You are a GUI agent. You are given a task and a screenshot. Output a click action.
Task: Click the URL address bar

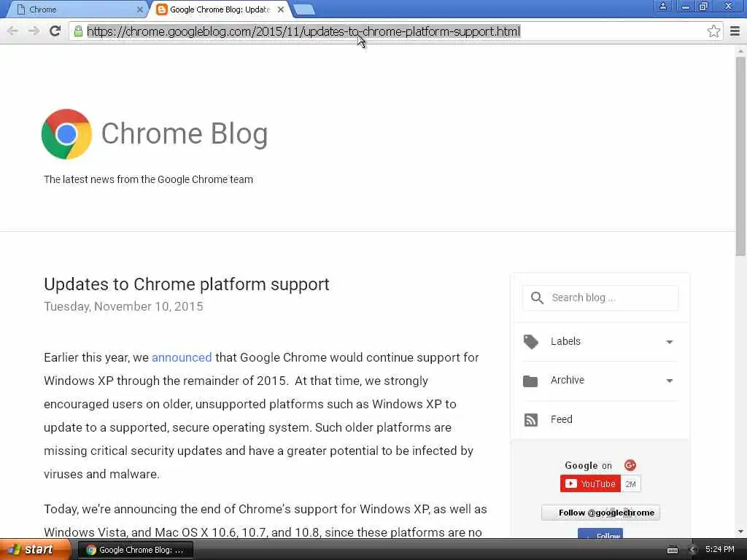pyautogui.click(x=395, y=31)
